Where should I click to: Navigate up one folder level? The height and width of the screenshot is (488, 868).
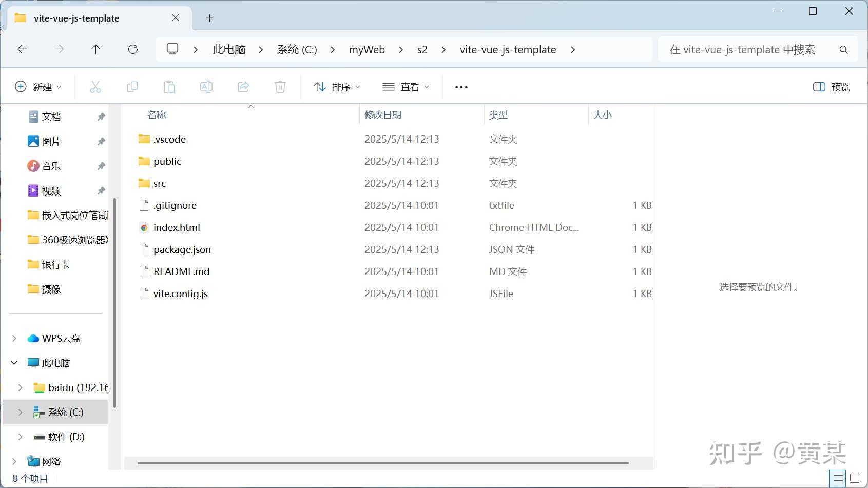[x=95, y=49]
